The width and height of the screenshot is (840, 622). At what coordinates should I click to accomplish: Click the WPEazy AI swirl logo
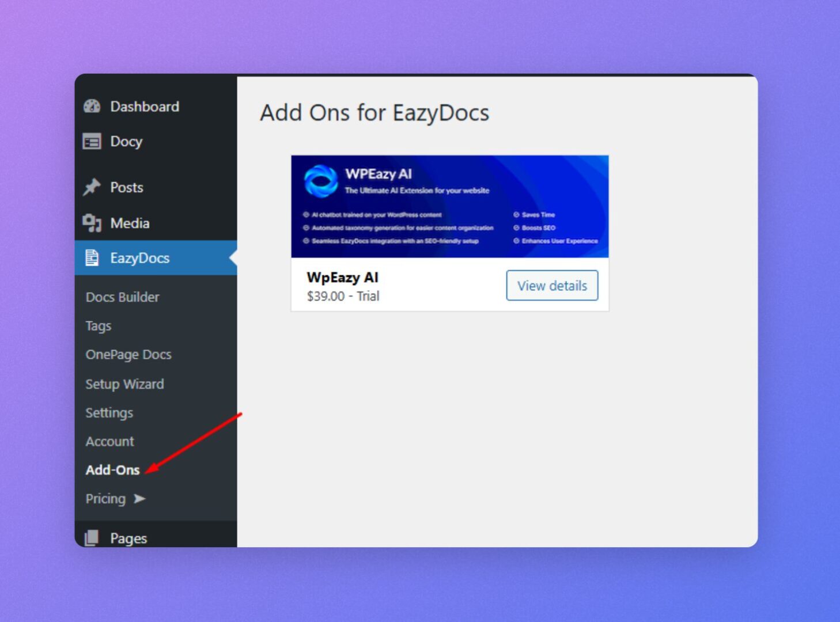pyautogui.click(x=320, y=181)
